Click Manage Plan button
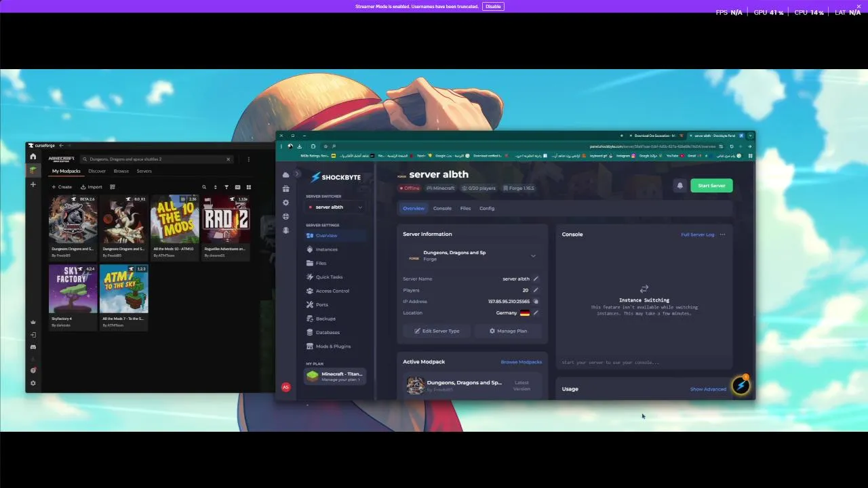868x488 pixels. pos(508,331)
